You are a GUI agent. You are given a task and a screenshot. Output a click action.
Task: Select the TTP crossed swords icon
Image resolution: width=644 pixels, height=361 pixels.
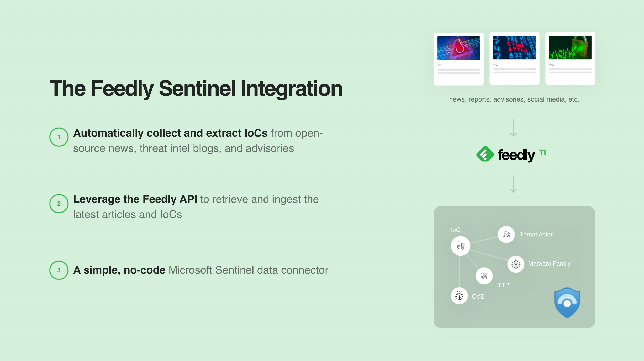point(484,276)
